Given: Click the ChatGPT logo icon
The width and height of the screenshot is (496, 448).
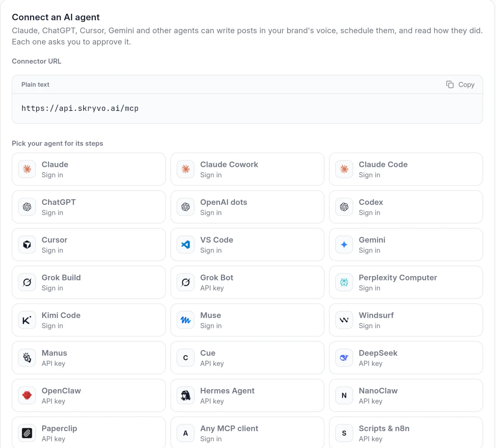Looking at the screenshot, I should (x=27, y=207).
